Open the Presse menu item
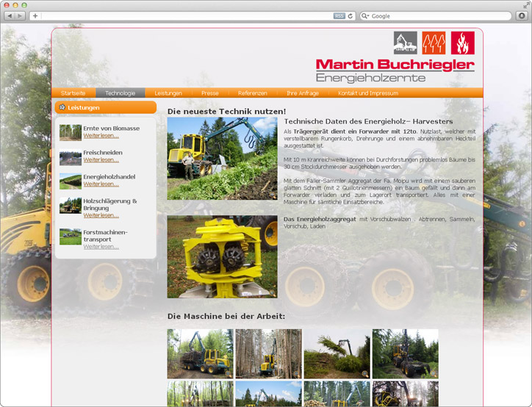Image resolution: width=532 pixels, height=407 pixels. coord(209,93)
